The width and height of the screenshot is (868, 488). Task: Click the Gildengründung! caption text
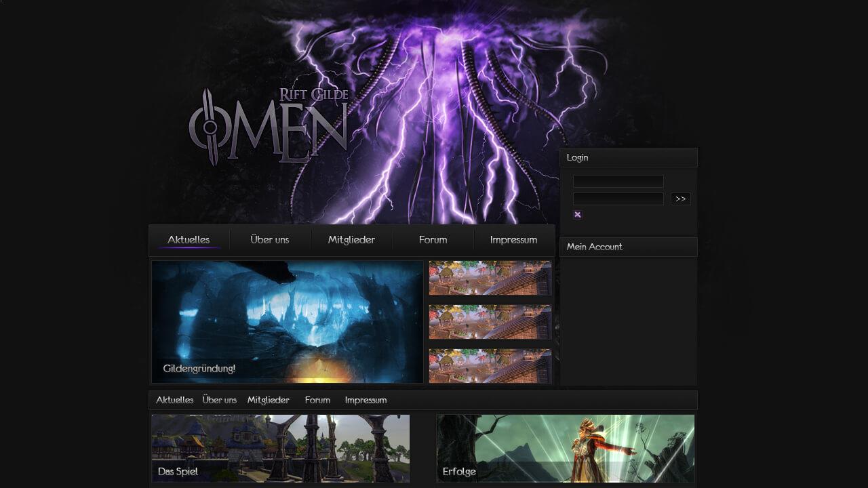tap(199, 369)
